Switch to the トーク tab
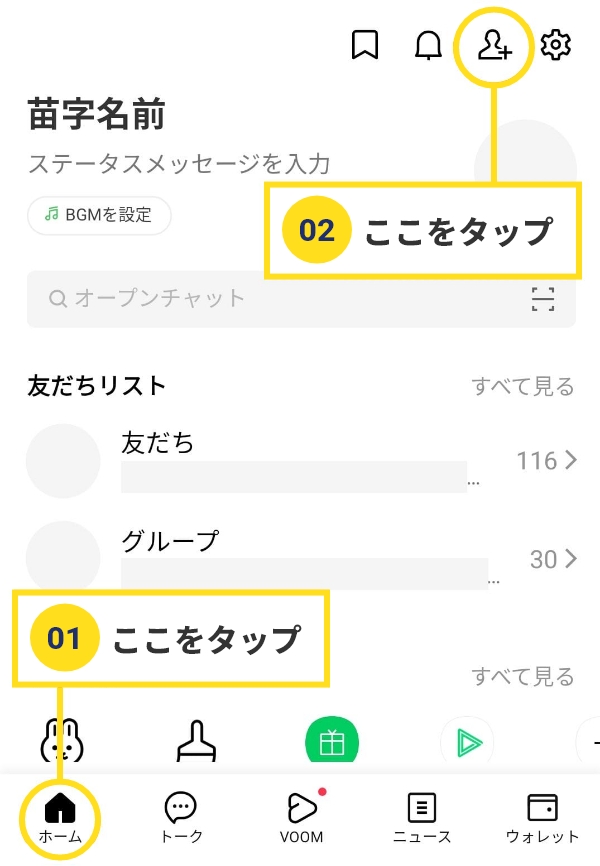The width and height of the screenshot is (600, 866). 181,818
